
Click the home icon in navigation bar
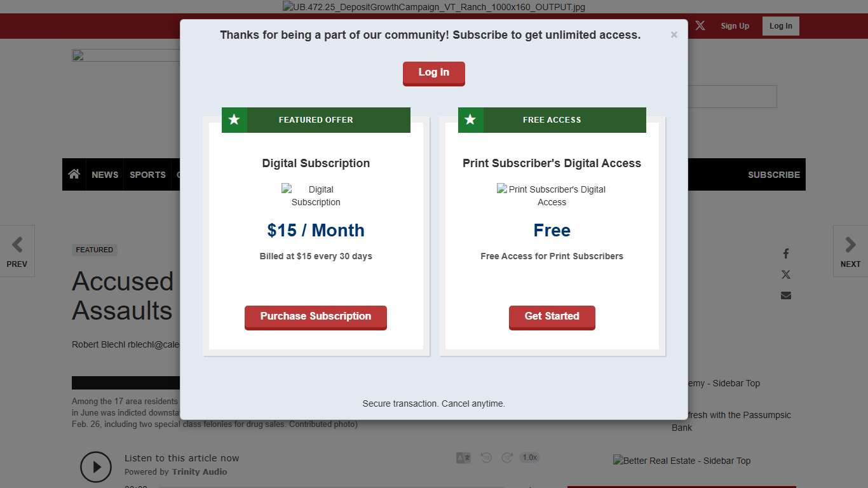pos(74,174)
